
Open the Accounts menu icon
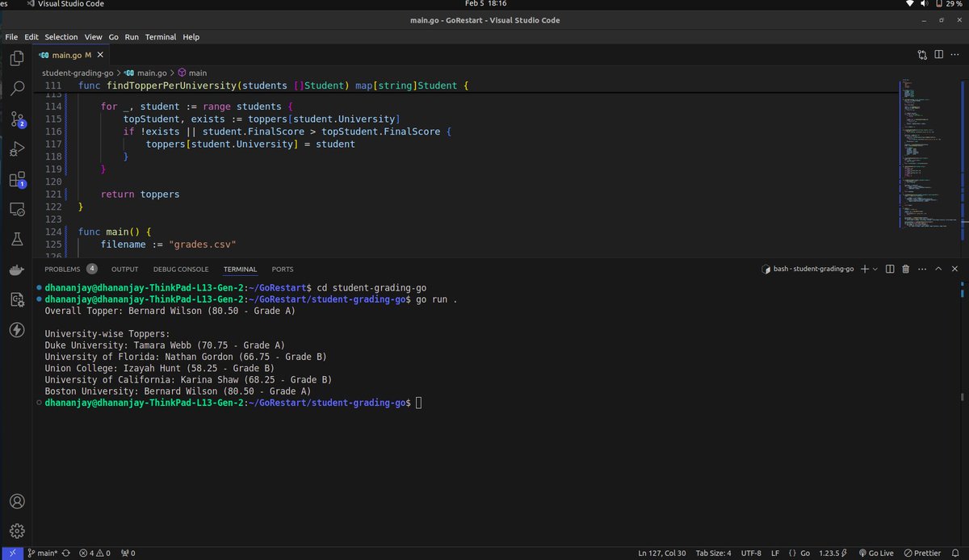(17, 501)
